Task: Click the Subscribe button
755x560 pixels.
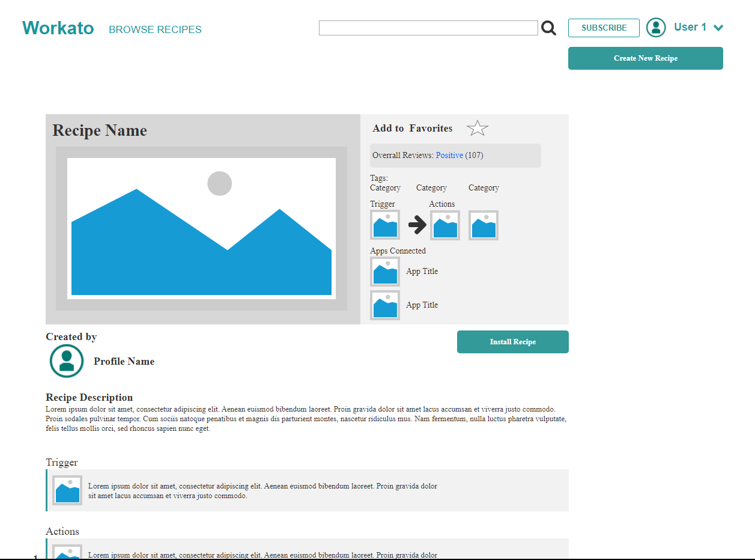Action: pos(604,28)
